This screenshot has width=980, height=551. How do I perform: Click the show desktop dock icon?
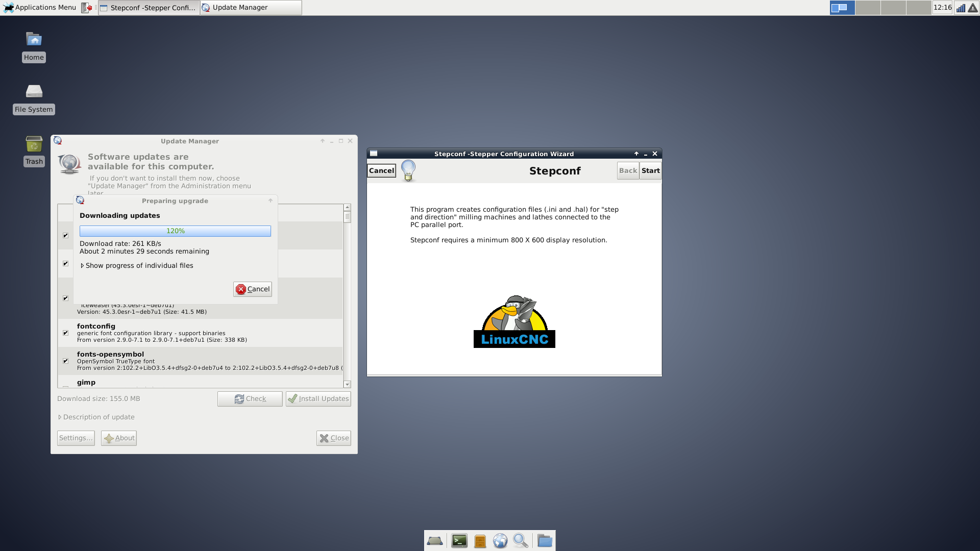(x=435, y=541)
